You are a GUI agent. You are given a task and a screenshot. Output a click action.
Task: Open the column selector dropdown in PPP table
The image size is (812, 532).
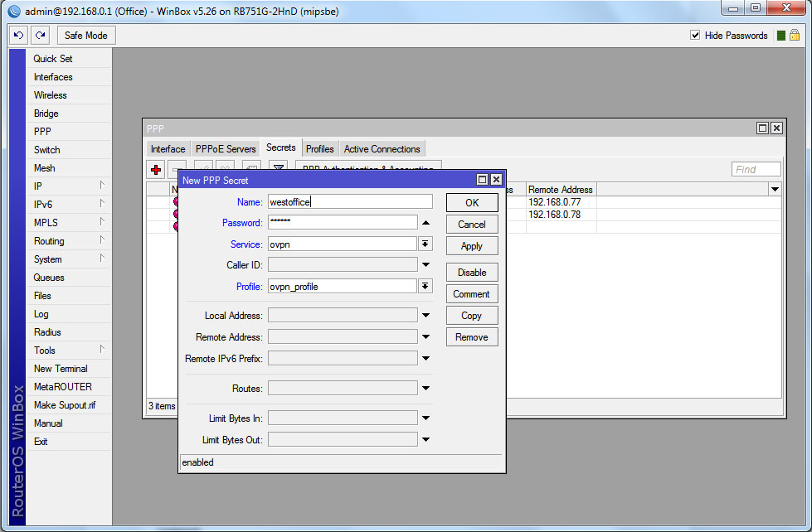point(775,190)
